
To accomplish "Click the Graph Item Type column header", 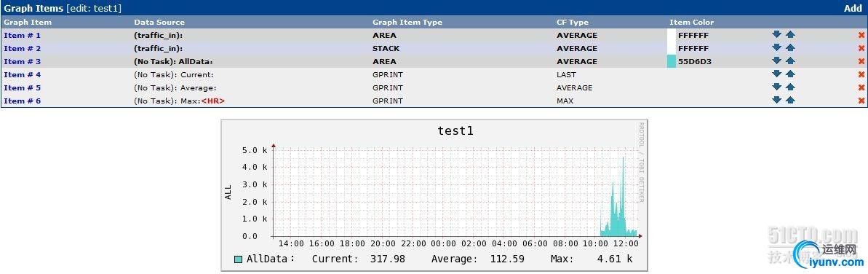I will click(x=407, y=22).
